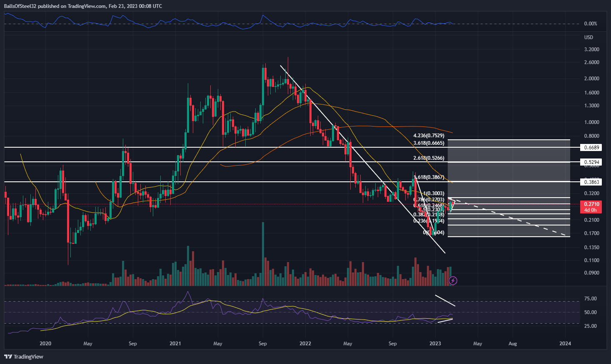Click the 2.0000 price axis label

pyautogui.click(x=592, y=79)
